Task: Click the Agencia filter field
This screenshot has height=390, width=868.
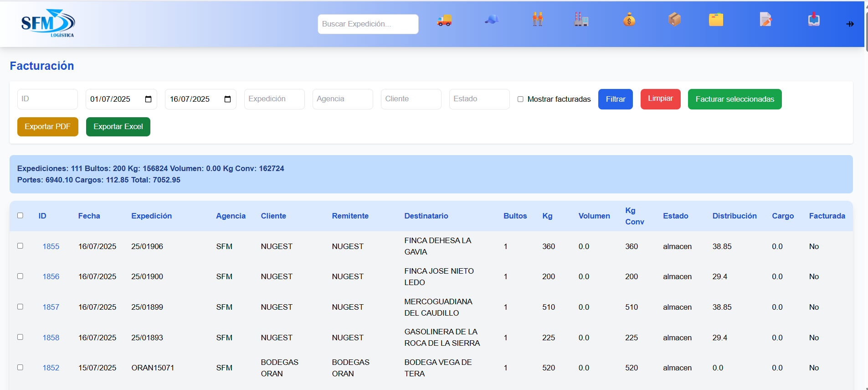Action: click(343, 99)
